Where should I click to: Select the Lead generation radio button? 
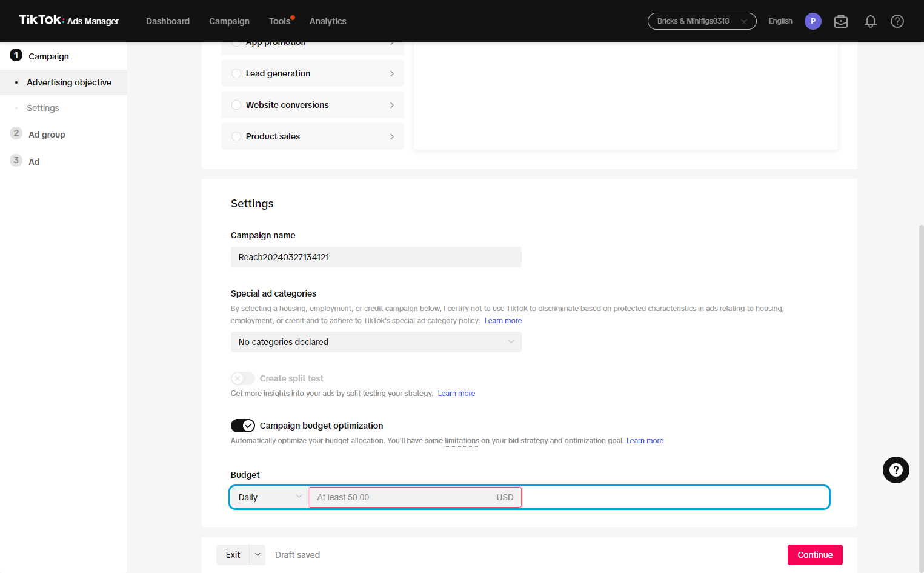[236, 73]
